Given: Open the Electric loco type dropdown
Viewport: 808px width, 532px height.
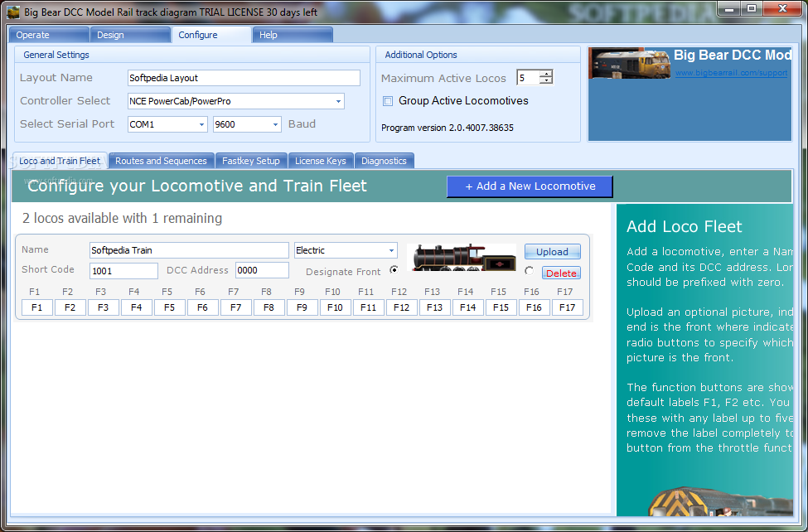Looking at the screenshot, I should 391,250.
